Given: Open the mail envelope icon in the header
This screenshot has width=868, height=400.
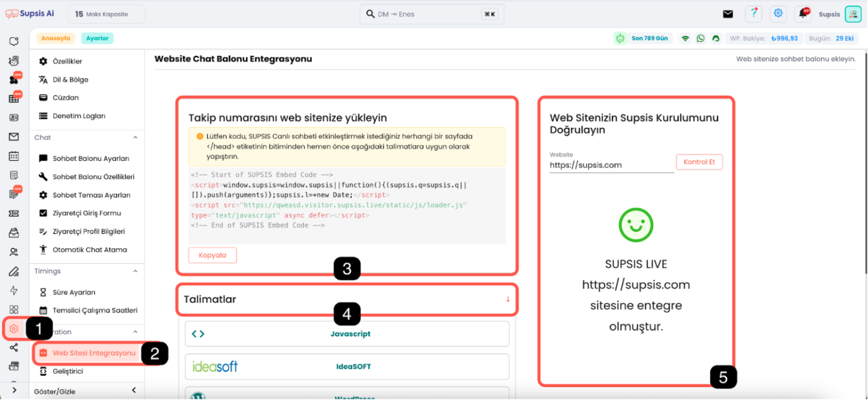Looking at the screenshot, I should coord(727,14).
